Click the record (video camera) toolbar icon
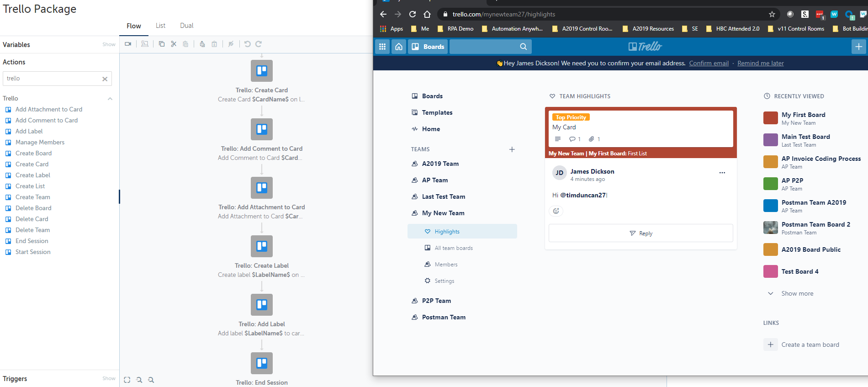The height and width of the screenshot is (387, 868). point(128,44)
